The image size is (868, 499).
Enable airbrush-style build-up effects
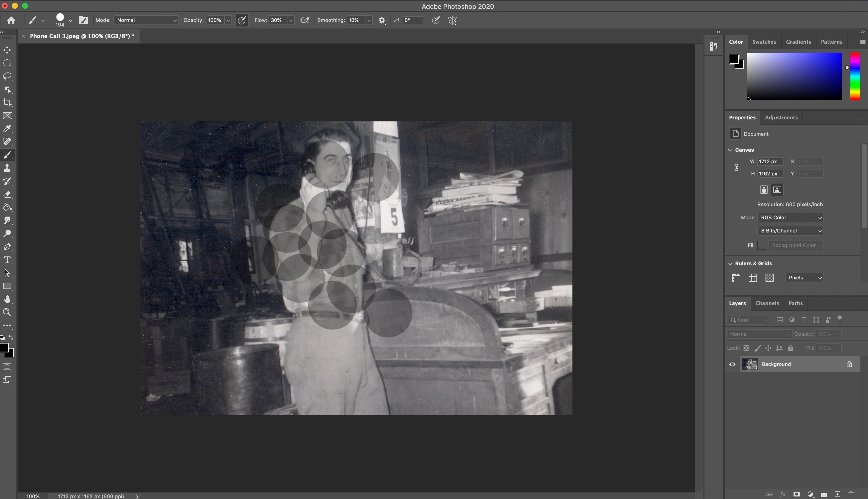305,20
